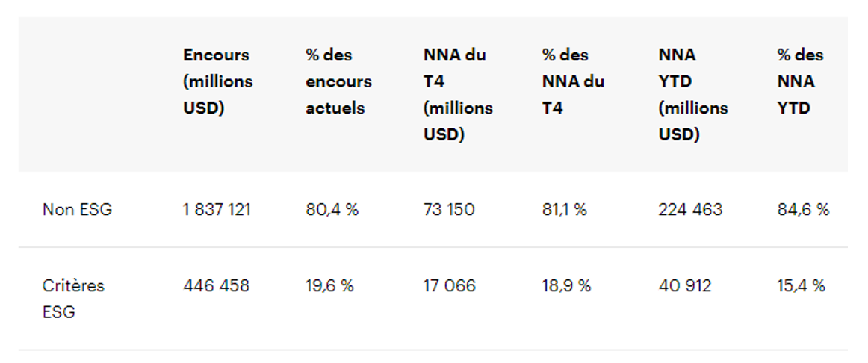Click the 224 463 NNA YTD value
This screenshot has height=363, width=868.
690,210
